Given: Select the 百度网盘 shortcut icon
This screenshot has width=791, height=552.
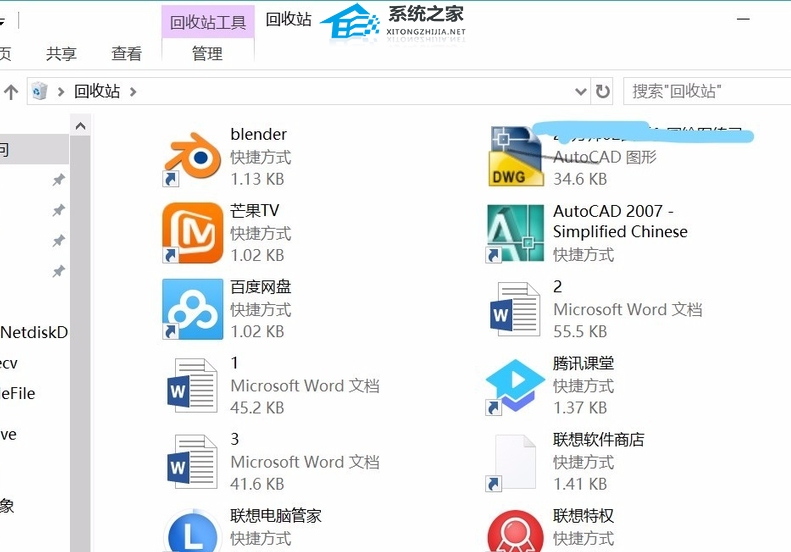Looking at the screenshot, I should tap(192, 309).
